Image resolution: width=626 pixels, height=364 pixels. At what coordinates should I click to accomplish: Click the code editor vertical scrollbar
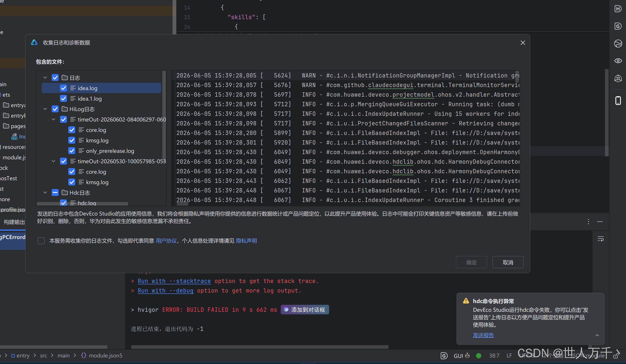(x=607, y=113)
